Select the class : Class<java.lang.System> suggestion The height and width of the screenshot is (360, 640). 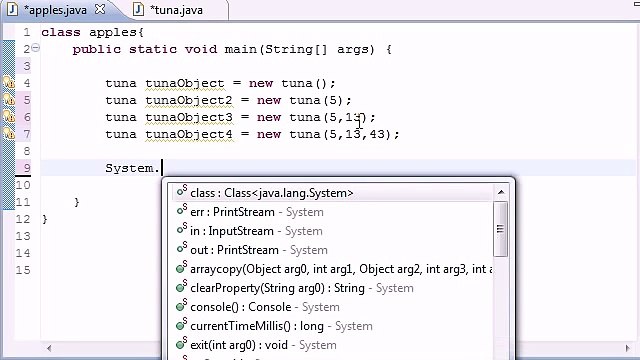(333, 193)
